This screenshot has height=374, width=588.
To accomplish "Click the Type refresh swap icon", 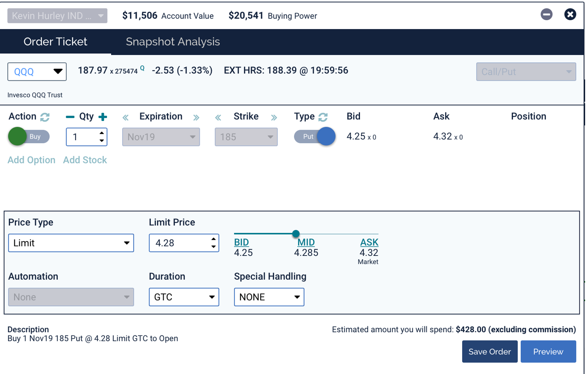I will (x=323, y=117).
